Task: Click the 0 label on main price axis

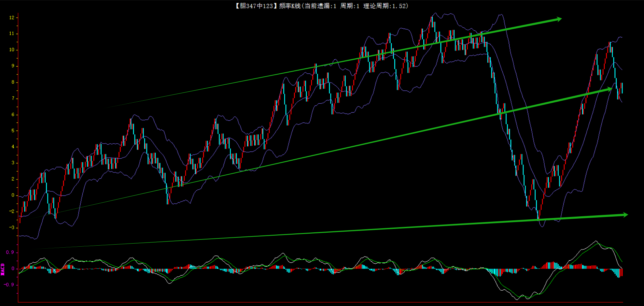Action: (13, 195)
